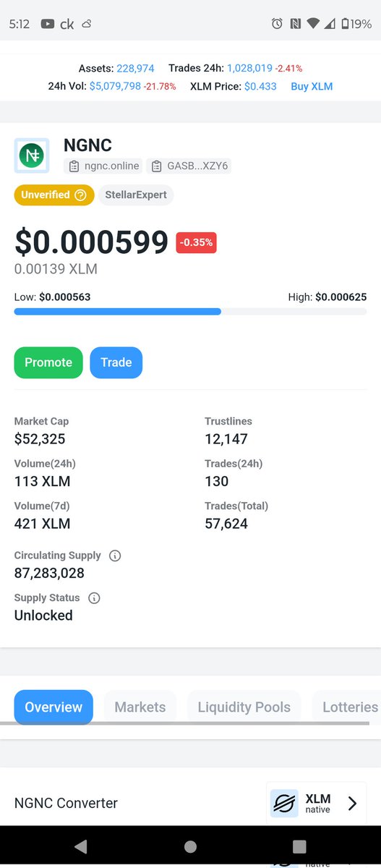
Task: Tap the low-high price range bar
Action: (x=190, y=312)
